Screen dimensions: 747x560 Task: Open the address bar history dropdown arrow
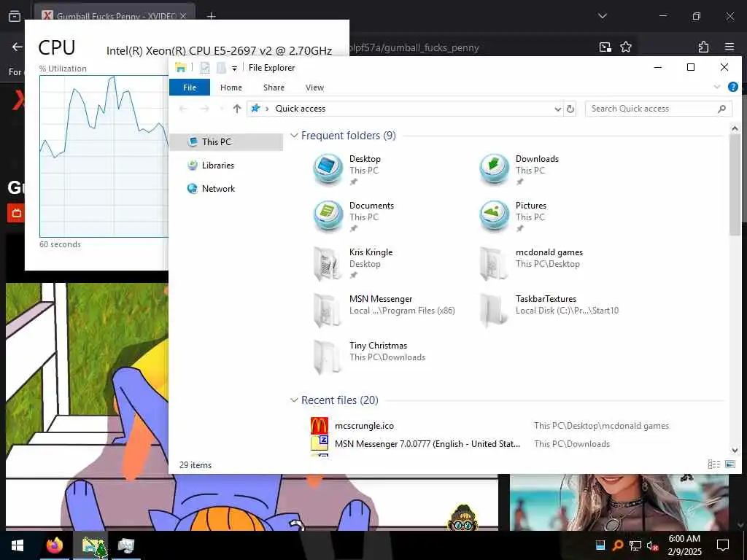coord(558,109)
